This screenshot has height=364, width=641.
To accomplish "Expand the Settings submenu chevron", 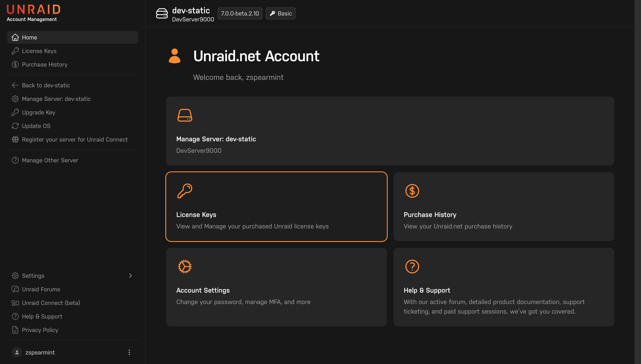I will (130, 275).
